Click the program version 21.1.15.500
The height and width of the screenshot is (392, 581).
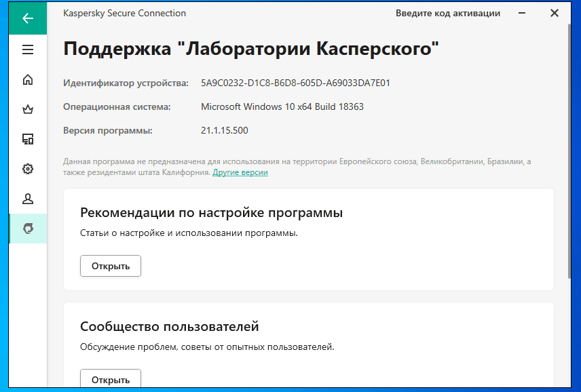[225, 130]
